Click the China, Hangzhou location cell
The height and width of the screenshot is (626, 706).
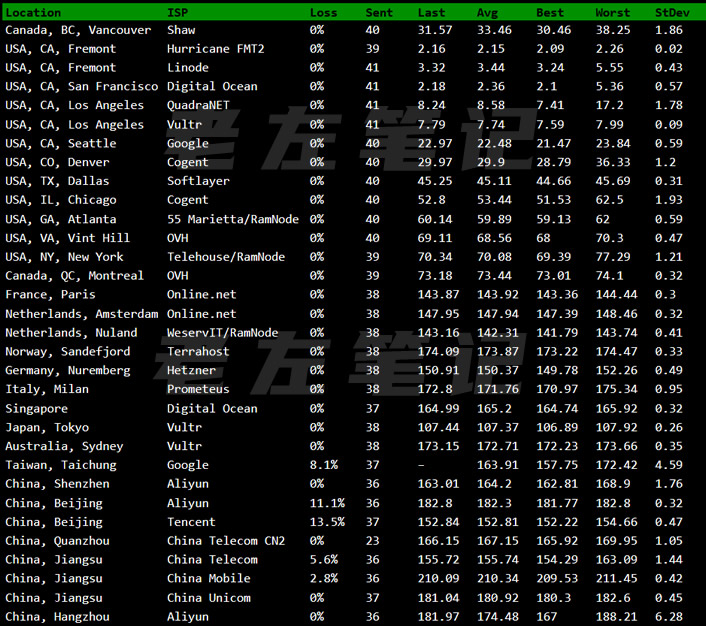57,617
